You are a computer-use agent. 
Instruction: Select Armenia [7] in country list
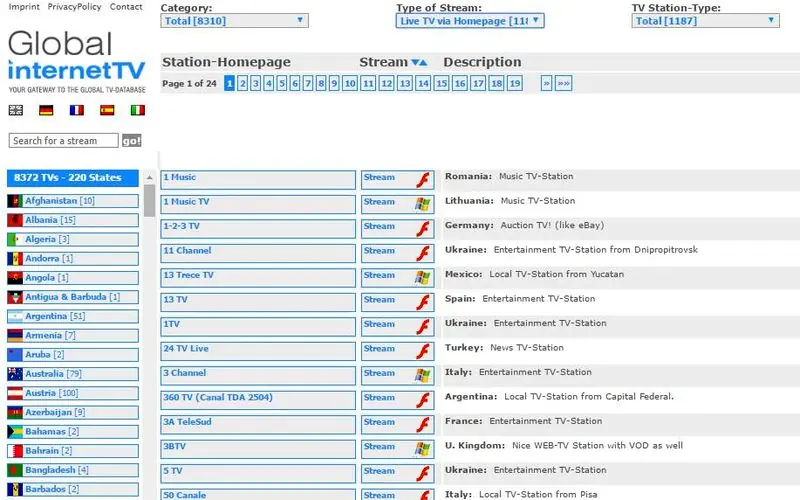coord(73,336)
